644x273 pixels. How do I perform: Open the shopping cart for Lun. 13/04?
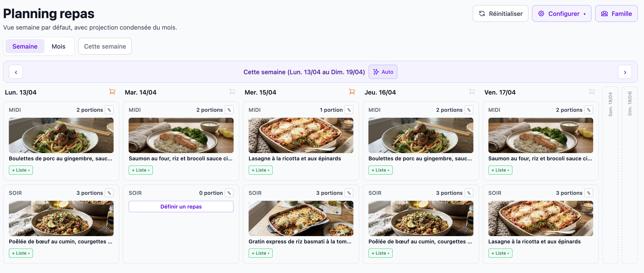click(112, 92)
